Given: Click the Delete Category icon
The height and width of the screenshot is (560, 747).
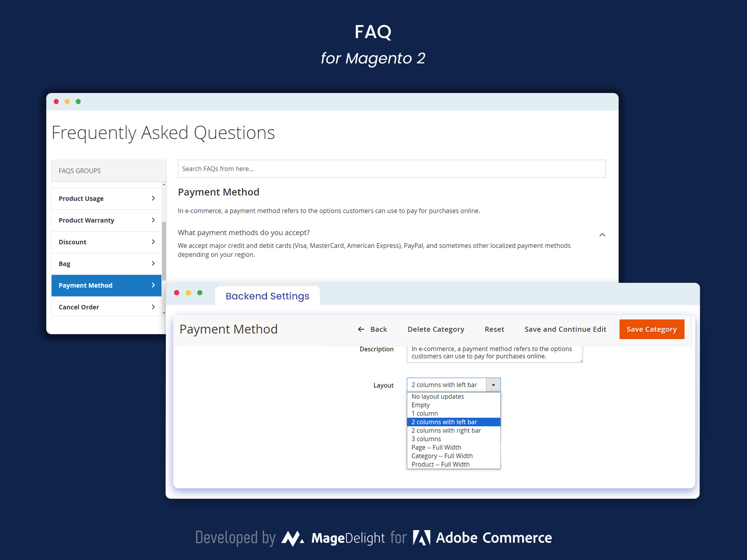Looking at the screenshot, I should [435, 329].
